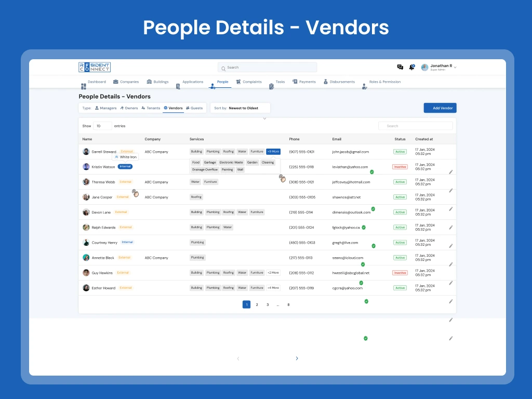Expand Guy Hawkins' +2 More services
The width and height of the screenshot is (532, 399).
pyautogui.click(x=273, y=273)
